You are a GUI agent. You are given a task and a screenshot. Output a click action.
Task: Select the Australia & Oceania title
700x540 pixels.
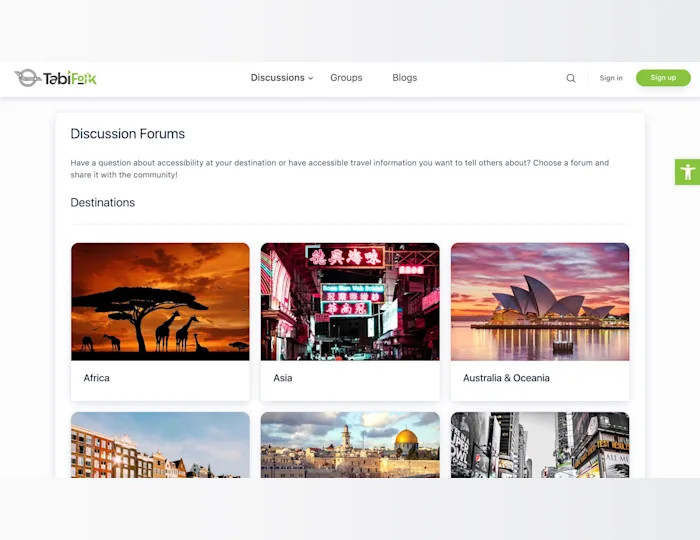[x=506, y=378]
